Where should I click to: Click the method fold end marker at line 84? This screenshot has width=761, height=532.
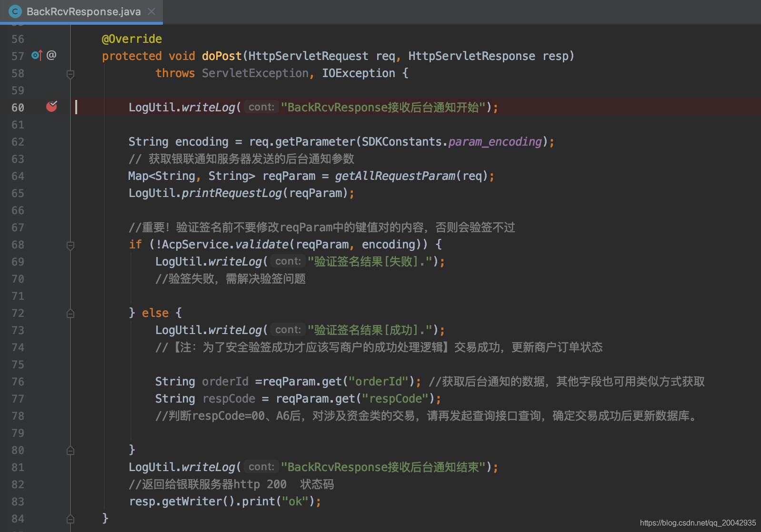(x=70, y=519)
